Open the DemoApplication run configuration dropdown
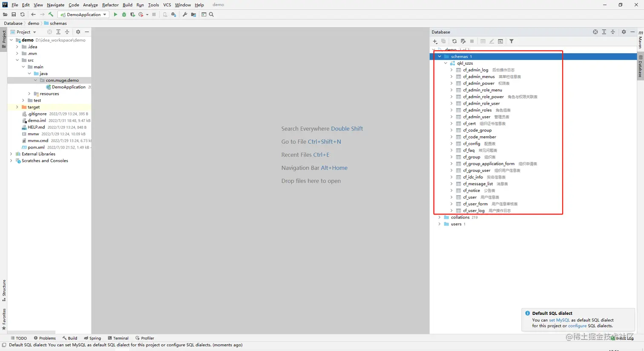This screenshot has height=351, width=644. click(x=83, y=14)
